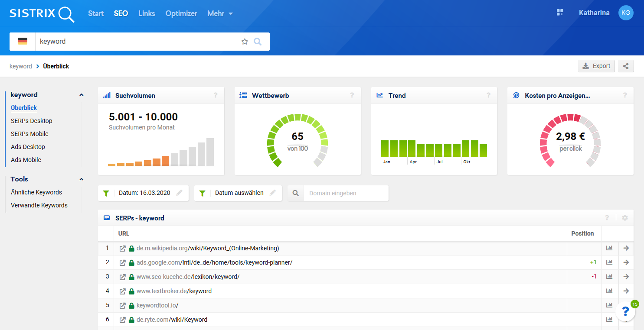Show history chart for ads.google.com row
Image resolution: width=644 pixels, height=330 pixels.
click(609, 262)
